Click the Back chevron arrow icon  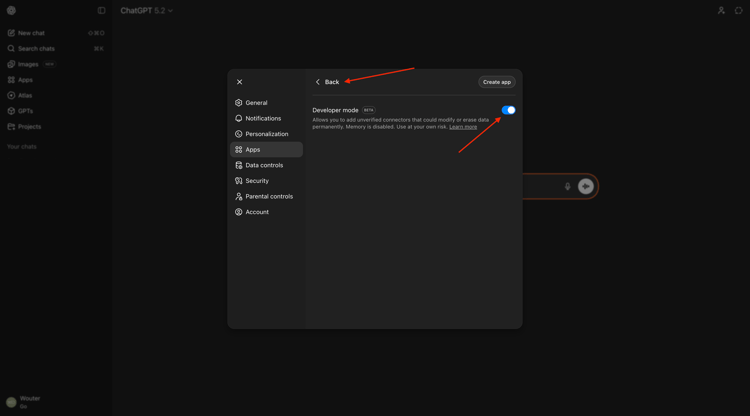(318, 82)
